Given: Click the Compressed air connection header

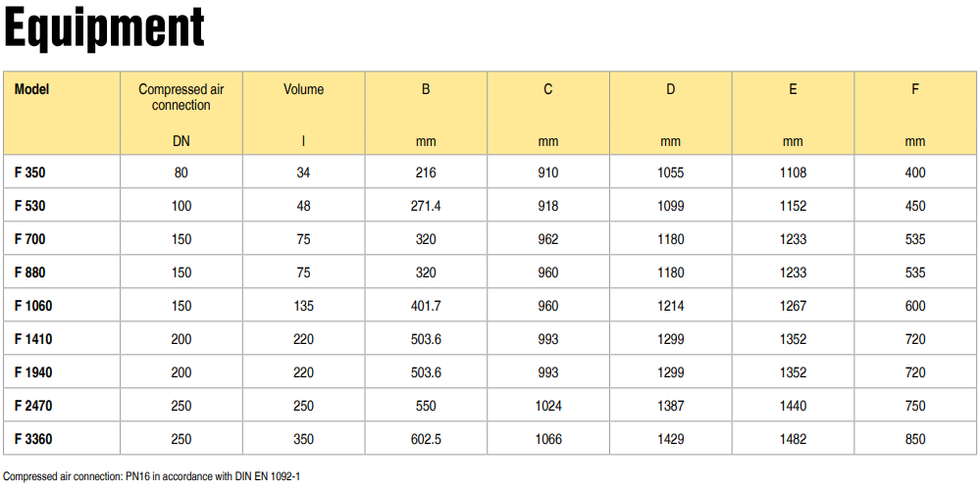Looking at the screenshot, I should (181, 97).
